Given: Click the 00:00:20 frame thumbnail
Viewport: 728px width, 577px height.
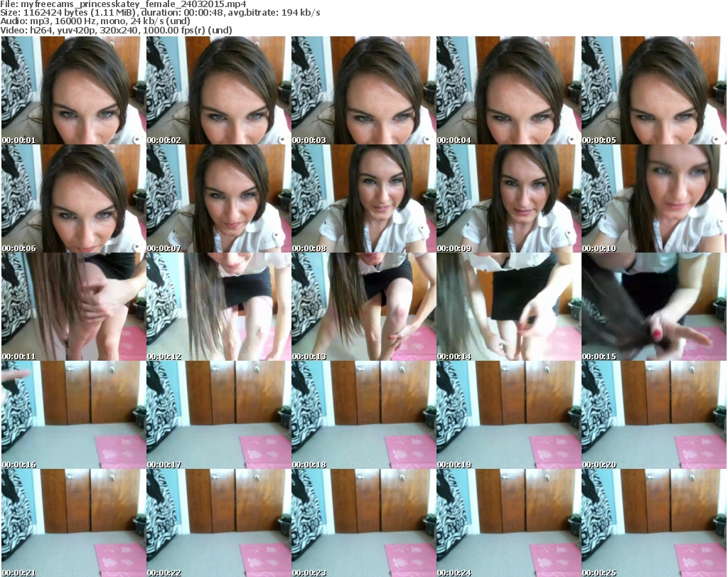Looking at the screenshot, I should click(x=654, y=415).
